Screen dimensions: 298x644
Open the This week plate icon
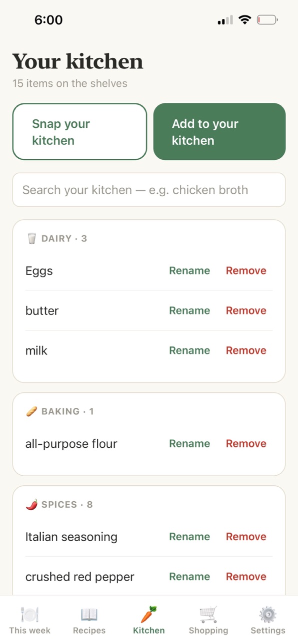(29, 614)
